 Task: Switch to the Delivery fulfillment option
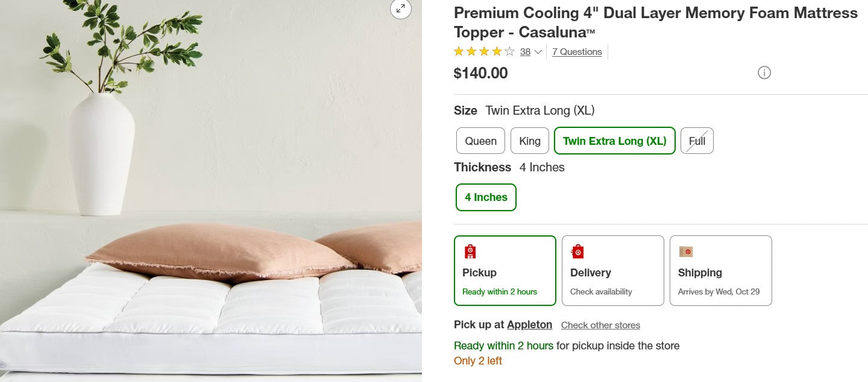pyautogui.click(x=612, y=270)
